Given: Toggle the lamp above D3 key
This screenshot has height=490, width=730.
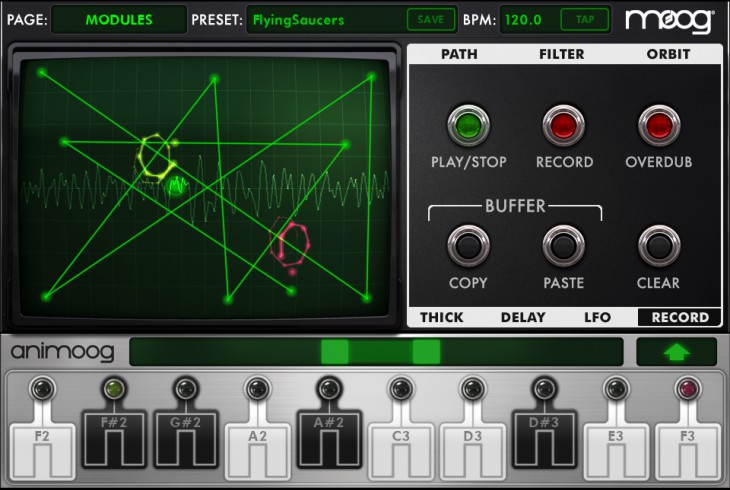Looking at the screenshot, I should pos(473,388).
